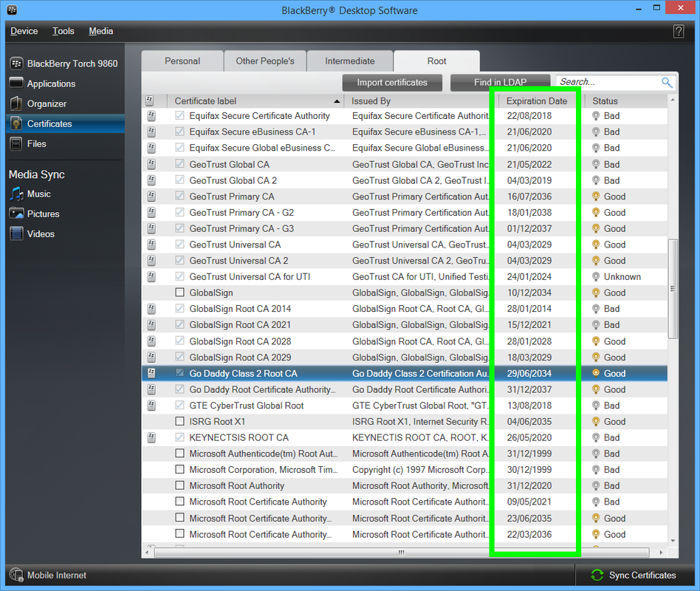Click Good status icon for GeoTrust Primary CA

(x=596, y=197)
